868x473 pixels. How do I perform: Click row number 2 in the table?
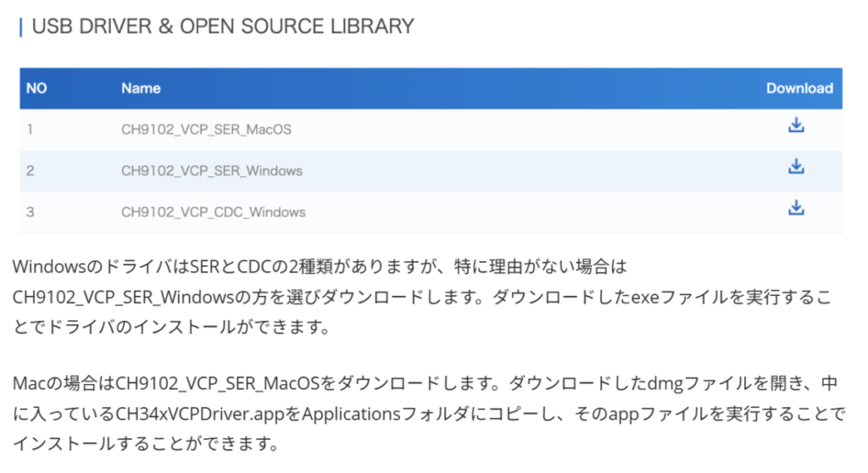[30, 170]
